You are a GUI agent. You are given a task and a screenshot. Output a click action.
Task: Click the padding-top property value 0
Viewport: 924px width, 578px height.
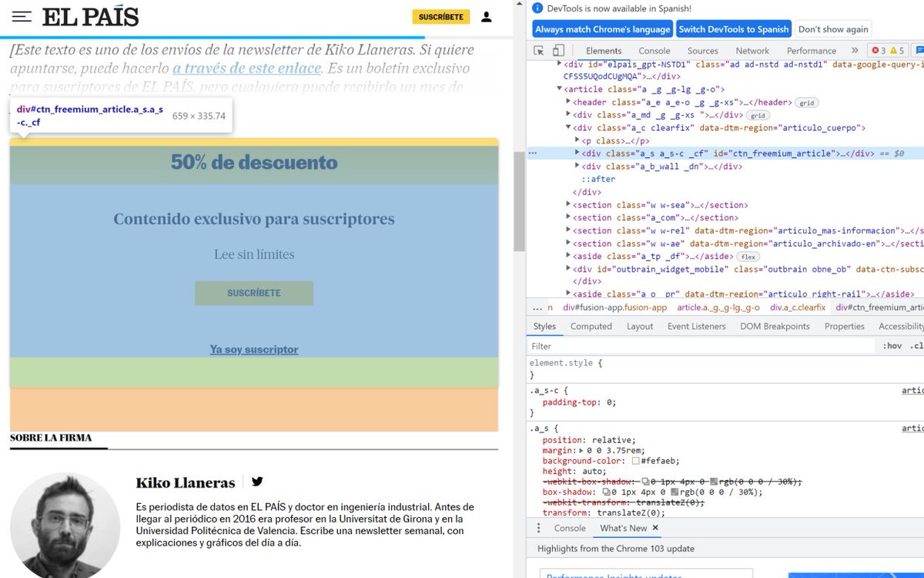pos(610,402)
